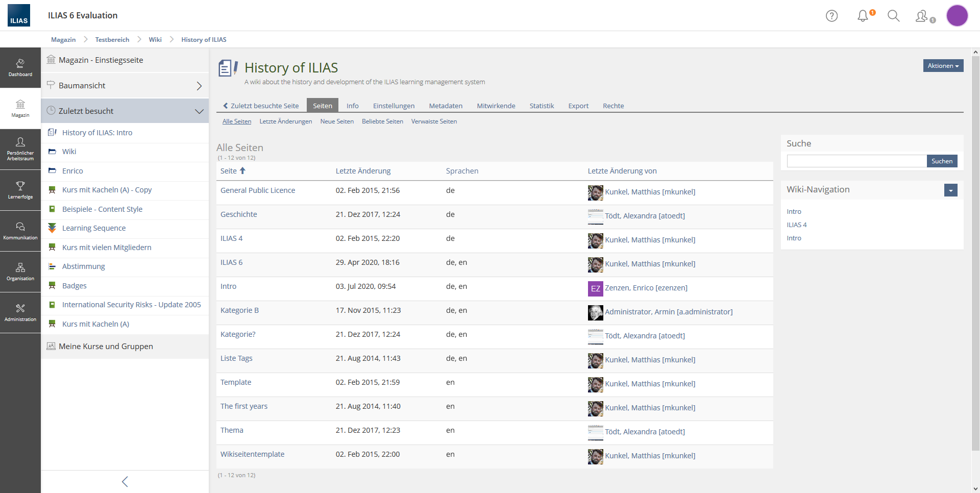Open the Administration tools menu
The width and height of the screenshot is (980, 493).
click(x=20, y=312)
